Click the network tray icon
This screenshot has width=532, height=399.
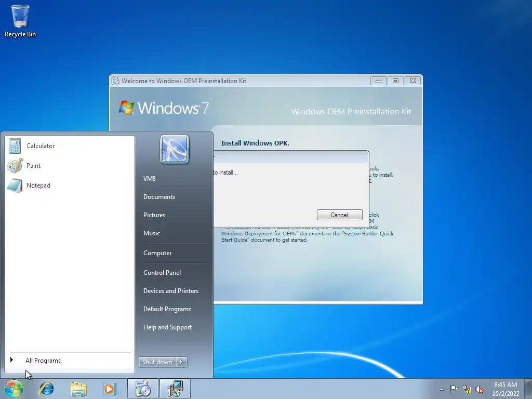[x=467, y=390]
